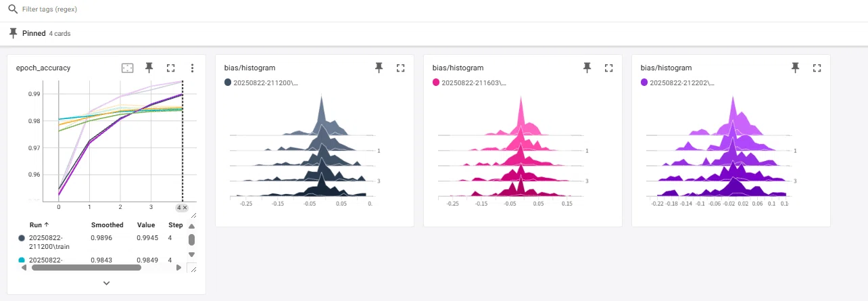Click the 20250822-211603 histogram run label
This screenshot has height=301, width=868.
474,83
